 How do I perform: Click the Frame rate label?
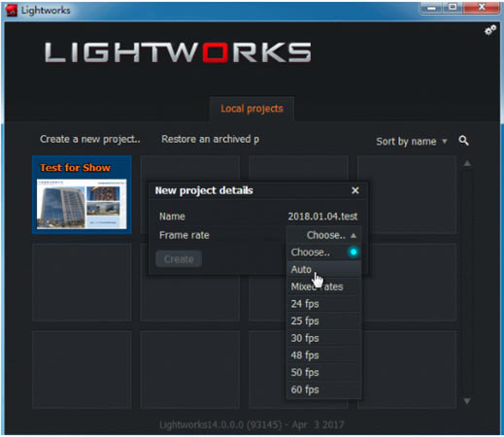pos(185,235)
